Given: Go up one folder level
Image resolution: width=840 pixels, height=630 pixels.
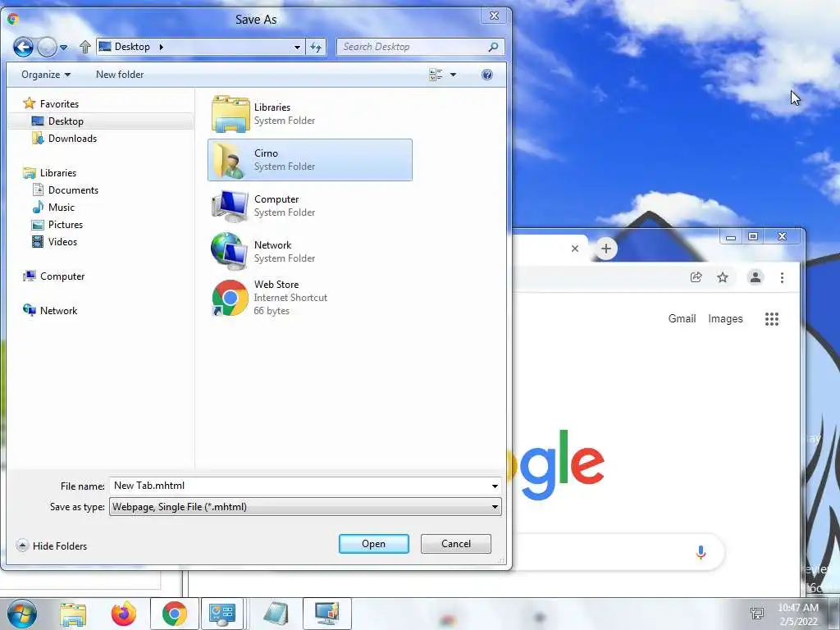Looking at the screenshot, I should 84,47.
